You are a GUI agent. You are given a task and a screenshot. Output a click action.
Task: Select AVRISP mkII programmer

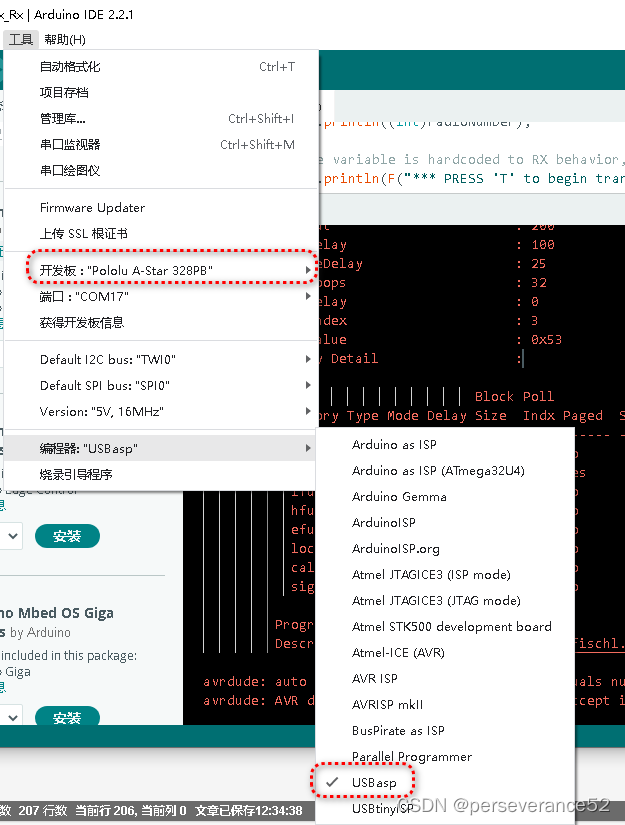tap(445, 705)
